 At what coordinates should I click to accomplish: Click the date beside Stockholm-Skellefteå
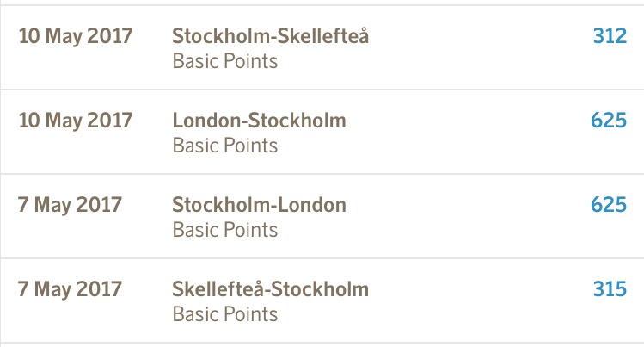[x=76, y=36]
